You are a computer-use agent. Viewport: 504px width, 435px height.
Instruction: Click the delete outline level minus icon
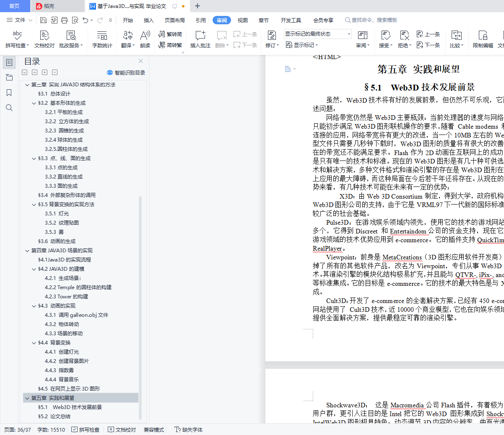(55, 72)
